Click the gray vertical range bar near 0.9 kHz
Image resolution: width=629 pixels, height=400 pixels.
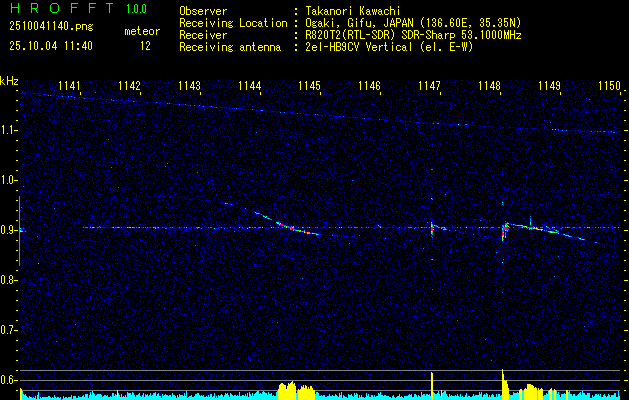click(19, 231)
